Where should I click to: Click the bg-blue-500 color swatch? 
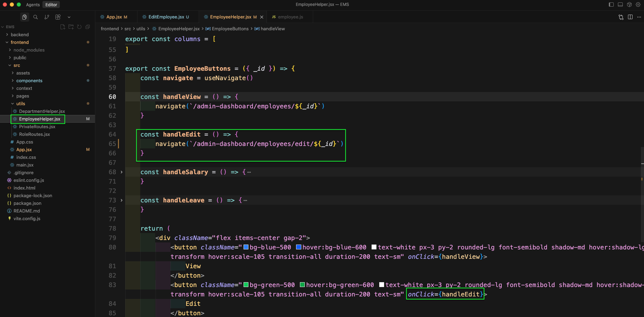[x=246, y=247]
